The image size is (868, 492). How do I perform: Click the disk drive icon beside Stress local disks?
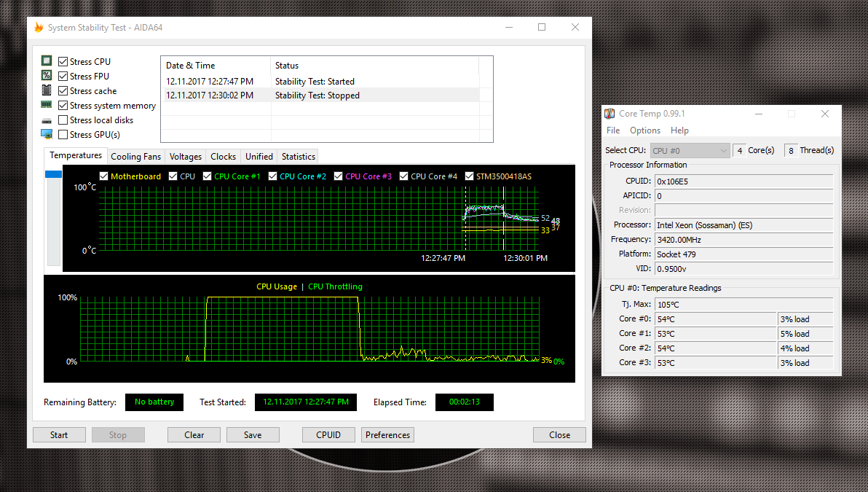pos(47,120)
